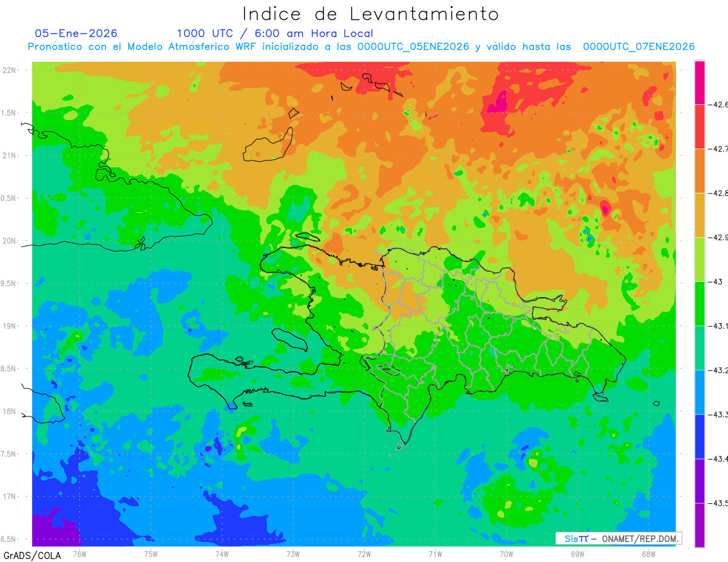Click "1000 UTC / 6:00 am Hora Local"
This screenshot has width=728, height=562.
pos(275,33)
